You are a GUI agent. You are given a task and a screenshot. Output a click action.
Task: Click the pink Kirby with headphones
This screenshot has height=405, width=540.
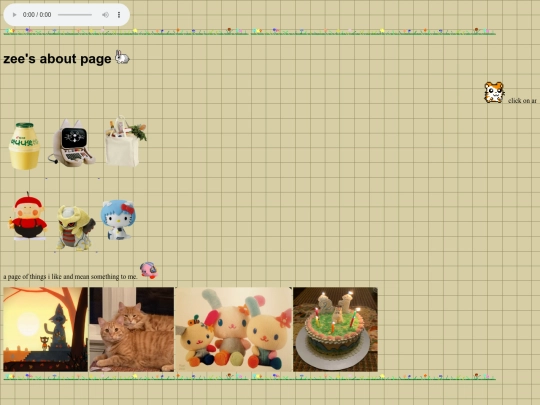pyautogui.click(x=148, y=270)
